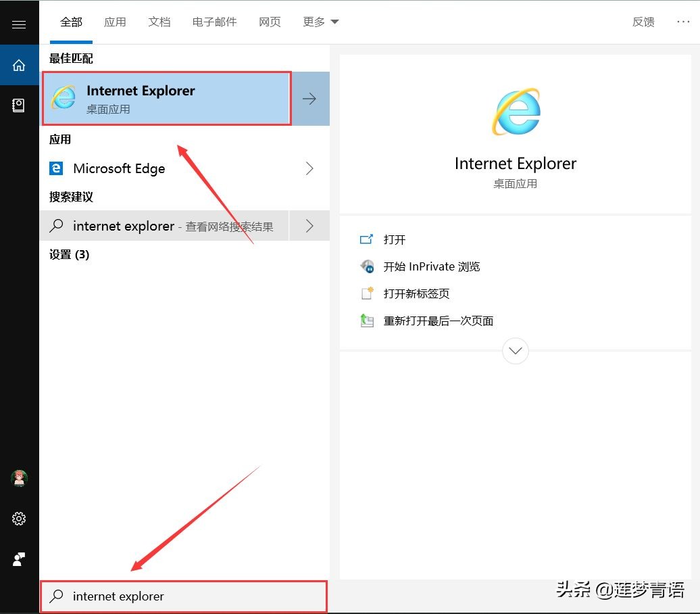Screen dimensions: 700x614
Task: Click the Internet Explorer icon in 最佳匹配
Action: (x=63, y=97)
